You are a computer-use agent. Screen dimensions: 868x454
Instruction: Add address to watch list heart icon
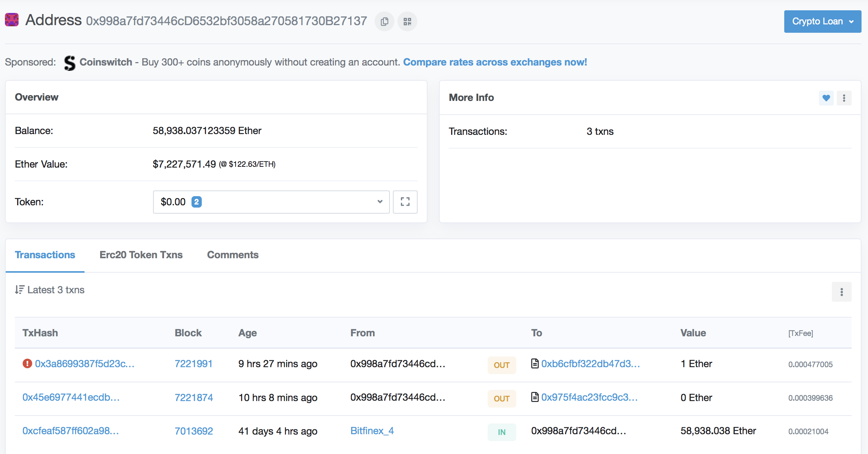coord(826,98)
